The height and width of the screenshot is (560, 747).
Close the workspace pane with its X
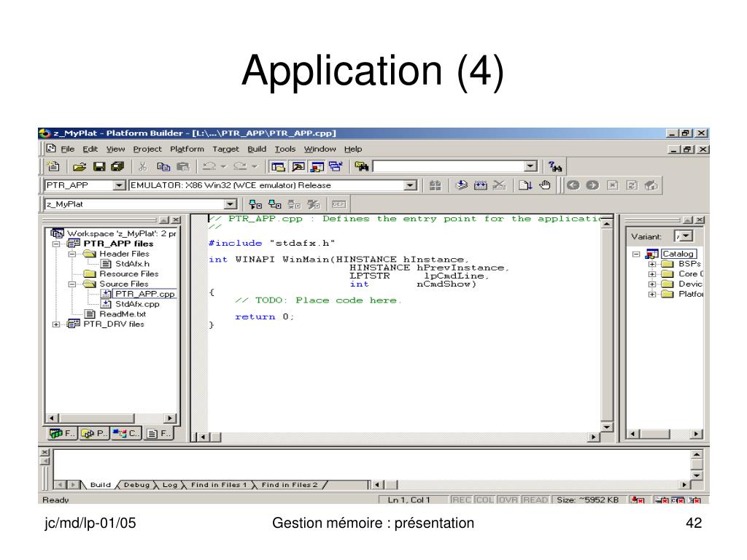pos(176,219)
